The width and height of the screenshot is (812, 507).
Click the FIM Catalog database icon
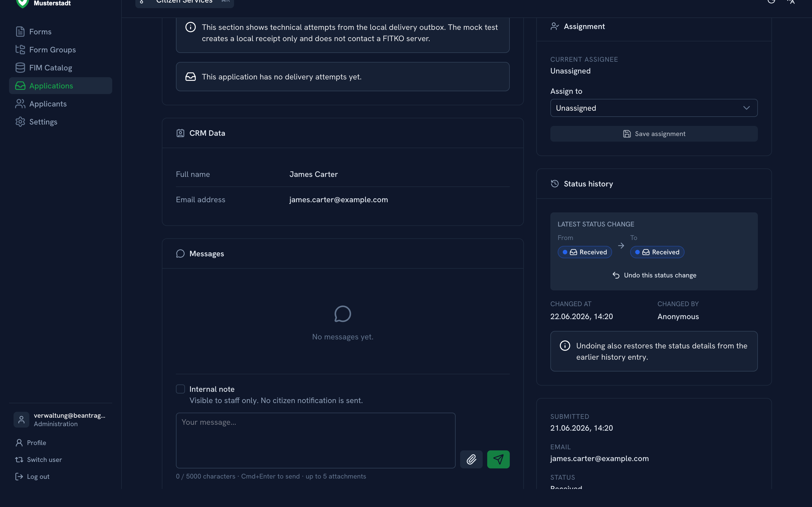(20, 68)
